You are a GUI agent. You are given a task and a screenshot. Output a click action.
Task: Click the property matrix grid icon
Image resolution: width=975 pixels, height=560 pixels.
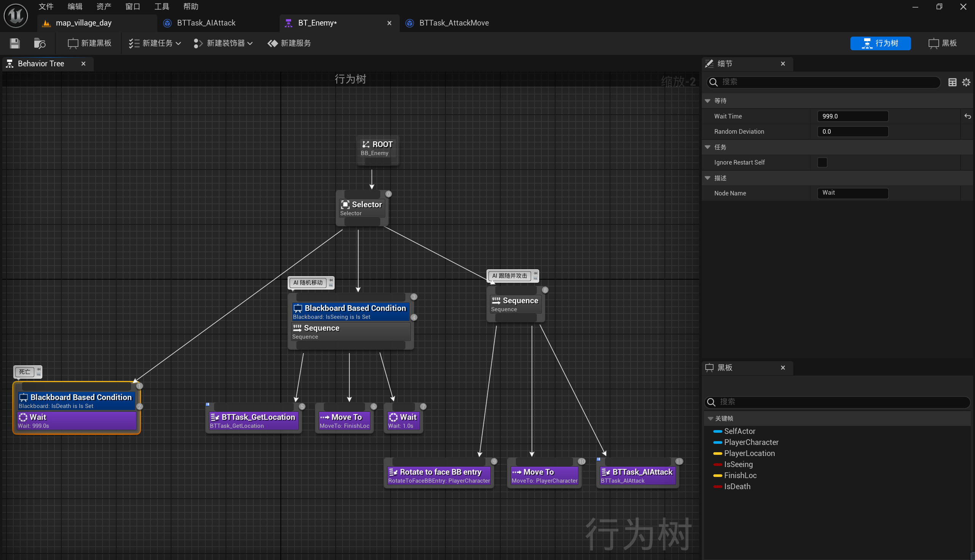(952, 82)
